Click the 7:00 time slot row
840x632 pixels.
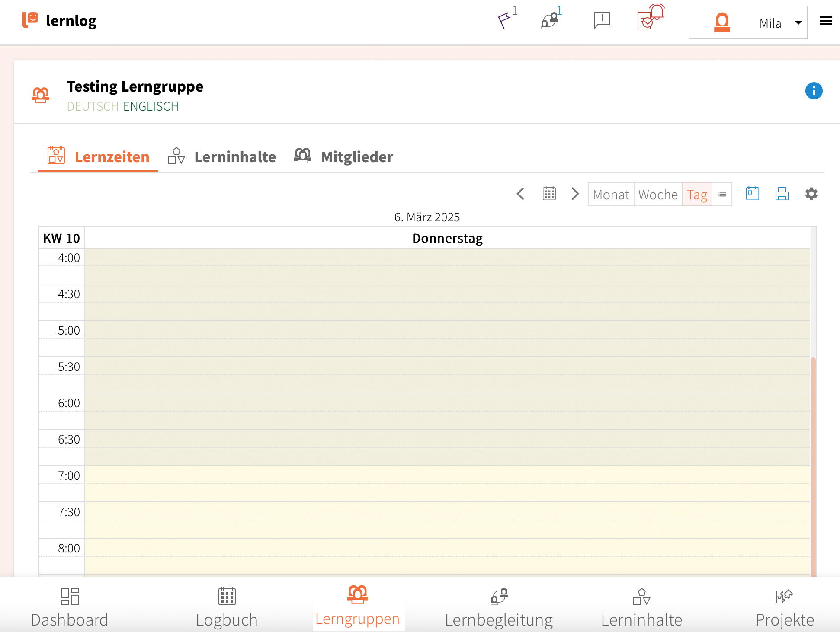click(447, 475)
